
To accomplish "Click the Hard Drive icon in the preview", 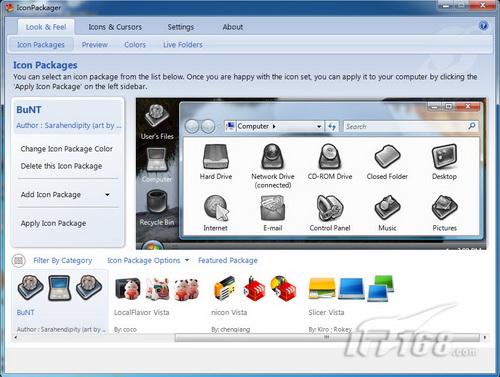I will coord(216,157).
